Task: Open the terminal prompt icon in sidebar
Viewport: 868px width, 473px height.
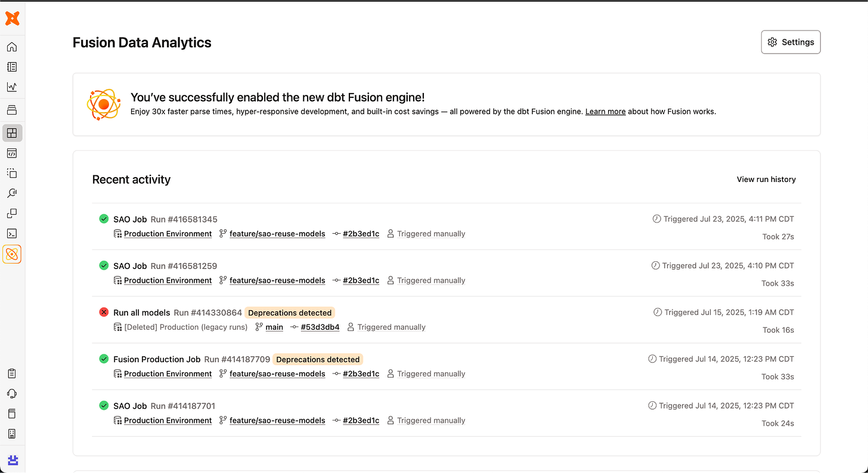Action: click(x=12, y=233)
